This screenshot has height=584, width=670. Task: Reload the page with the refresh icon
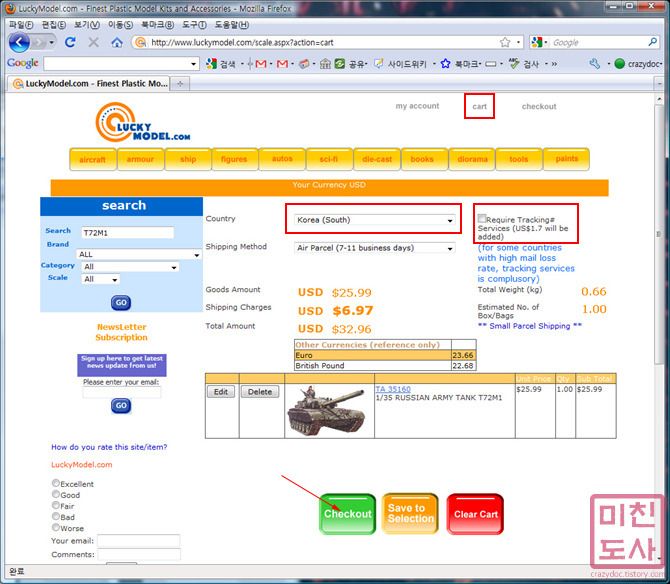click(70, 42)
